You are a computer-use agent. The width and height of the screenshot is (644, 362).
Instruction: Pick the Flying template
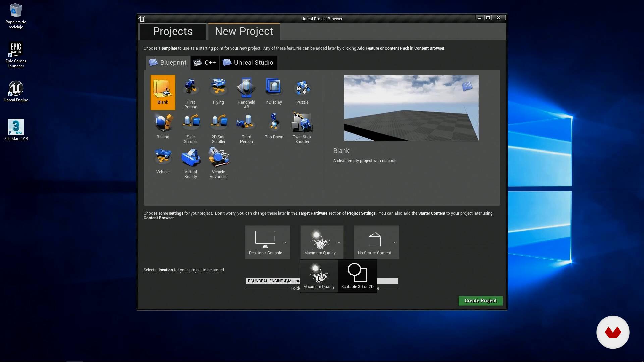click(218, 92)
